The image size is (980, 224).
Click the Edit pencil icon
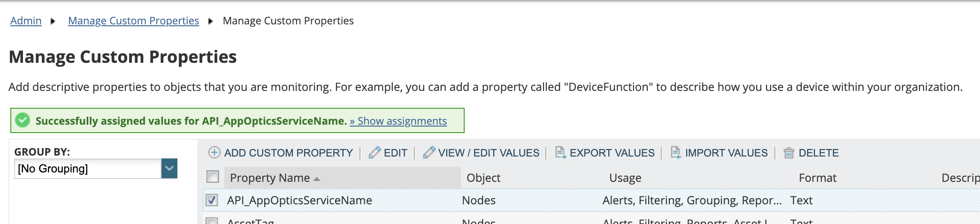[375, 153]
